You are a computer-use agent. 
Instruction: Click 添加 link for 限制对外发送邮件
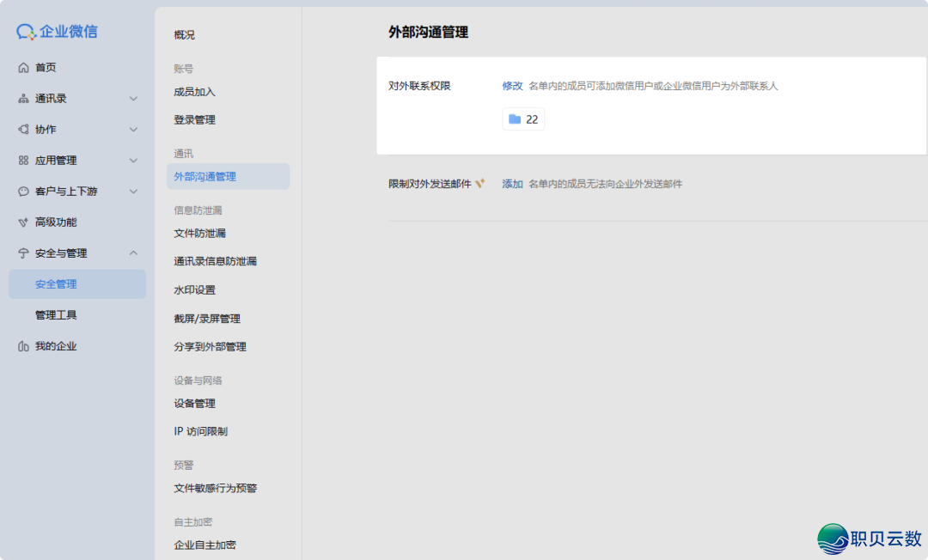pyautogui.click(x=512, y=184)
